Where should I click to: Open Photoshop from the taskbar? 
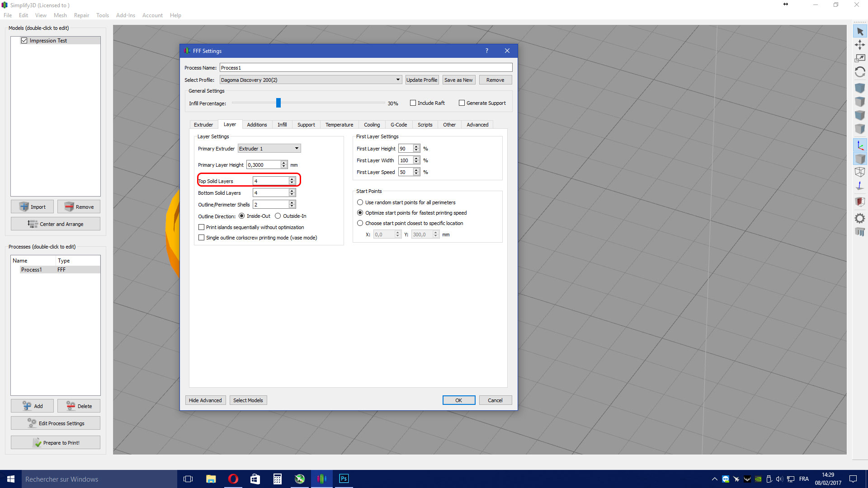(344, 479)
